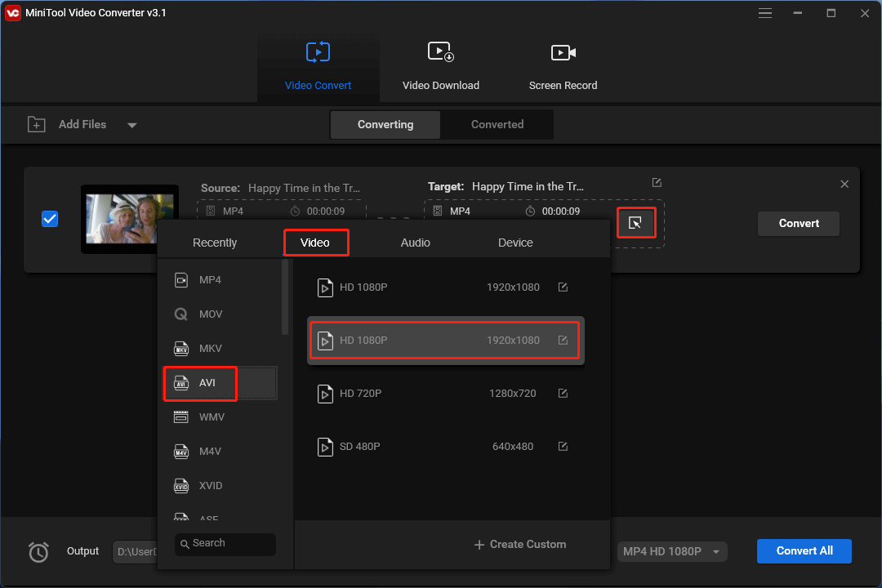
Task: Select MP4 format in the list
Action: [220, 279]
